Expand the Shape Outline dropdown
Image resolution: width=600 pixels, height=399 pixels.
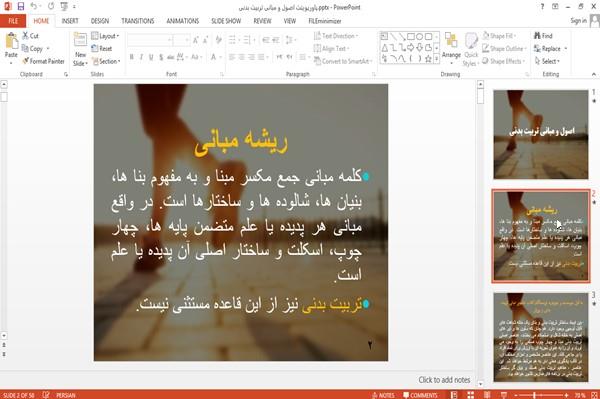[x=504, y=49]
